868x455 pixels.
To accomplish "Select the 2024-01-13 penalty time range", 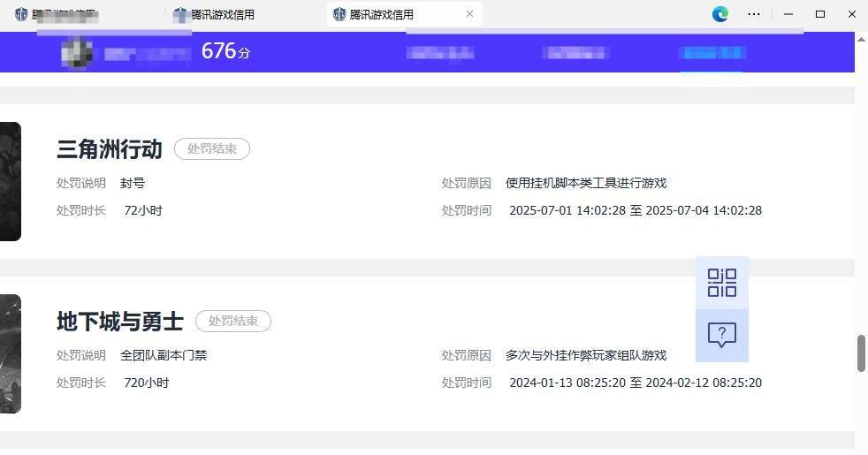I will click(x=636, y=383).
